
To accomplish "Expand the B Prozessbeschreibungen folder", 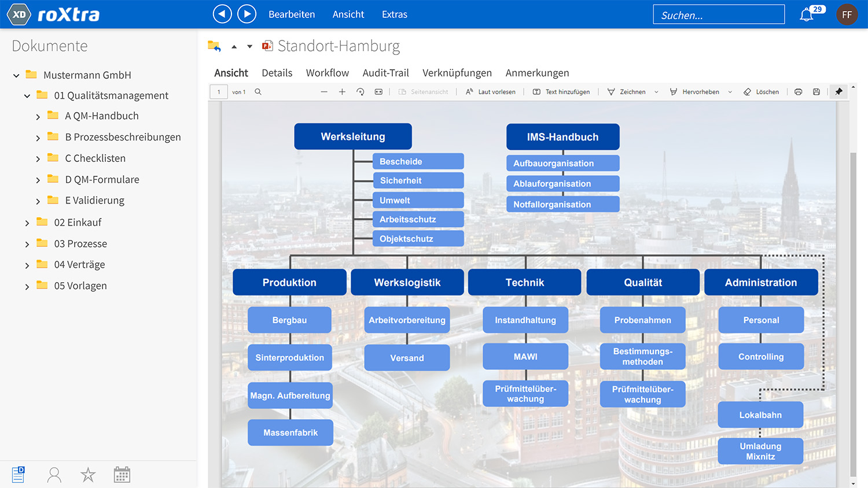I will click(x=38, y=138).
